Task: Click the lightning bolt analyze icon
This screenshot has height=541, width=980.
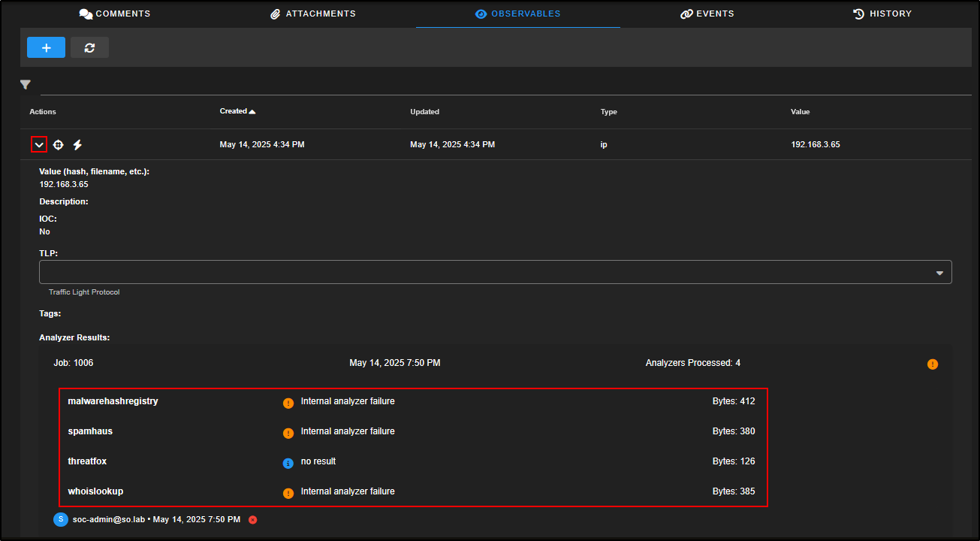Action: tap(77, 144)
